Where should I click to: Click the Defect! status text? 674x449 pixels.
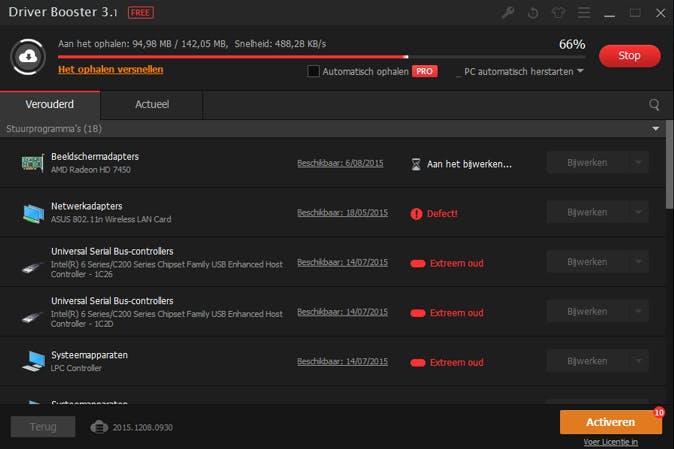(442, 214)
